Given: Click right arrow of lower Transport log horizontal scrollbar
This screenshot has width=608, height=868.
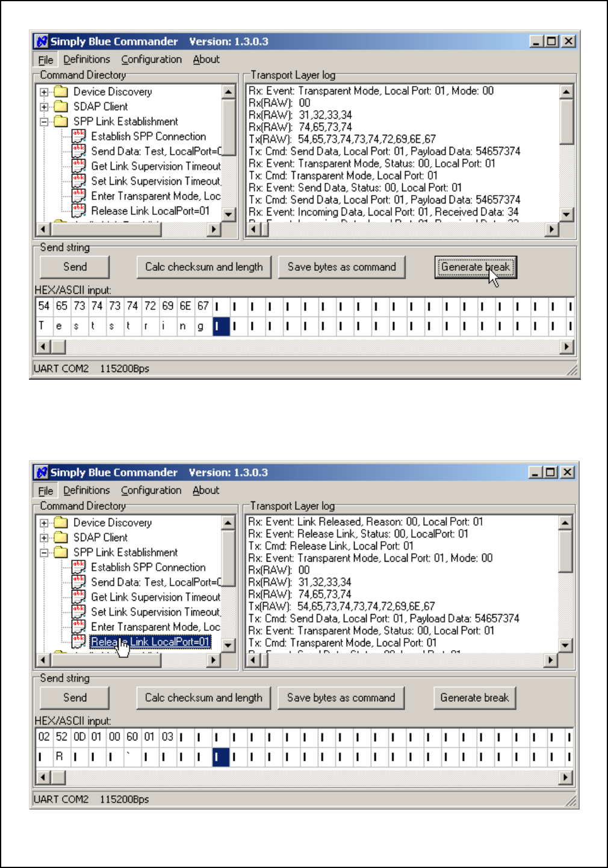Looking at the screenshot, I should [x=551, y=660].
